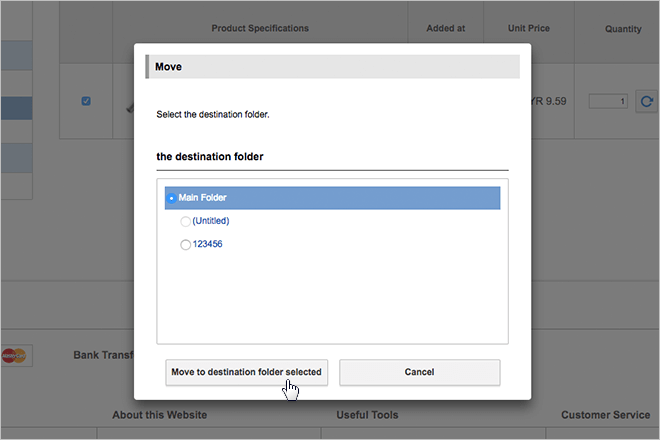Image resolution: width=660 pixels, height=440 pixels.
Task: Select the (Untitled) folder radio button
Action: point(185,221)
